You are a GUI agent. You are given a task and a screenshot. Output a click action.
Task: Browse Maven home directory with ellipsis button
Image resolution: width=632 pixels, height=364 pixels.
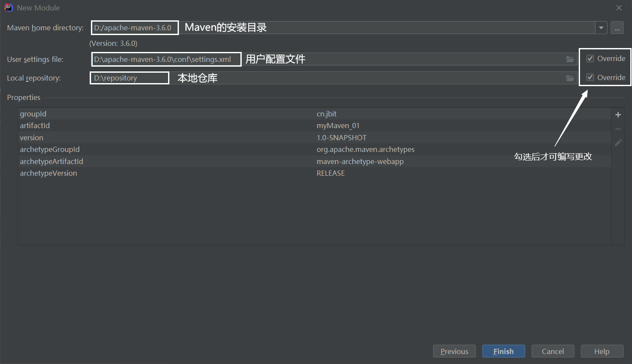[617, 28]
